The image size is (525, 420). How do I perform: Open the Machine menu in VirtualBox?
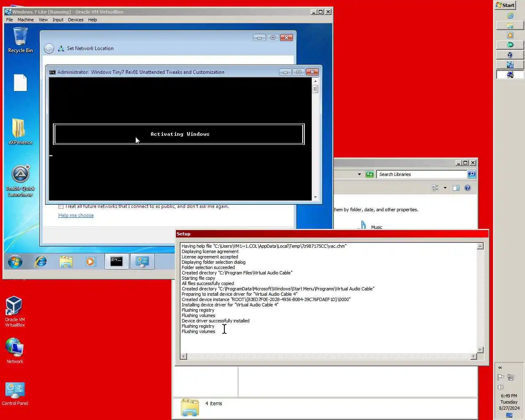[25, 20]
